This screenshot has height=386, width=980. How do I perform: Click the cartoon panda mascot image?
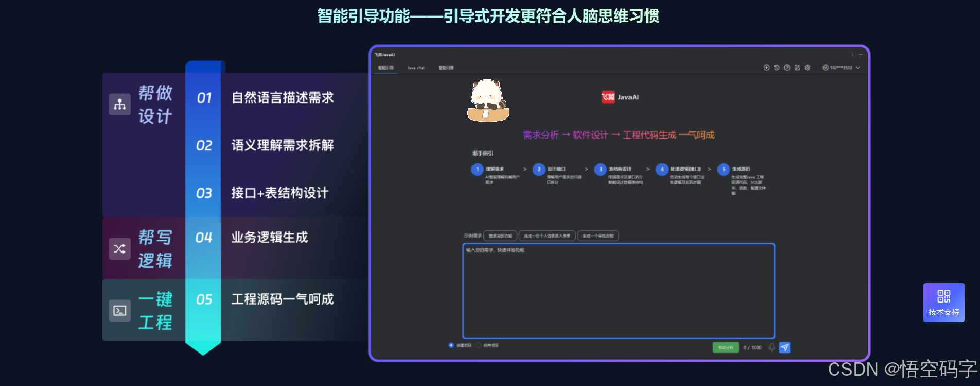point(488,100)
